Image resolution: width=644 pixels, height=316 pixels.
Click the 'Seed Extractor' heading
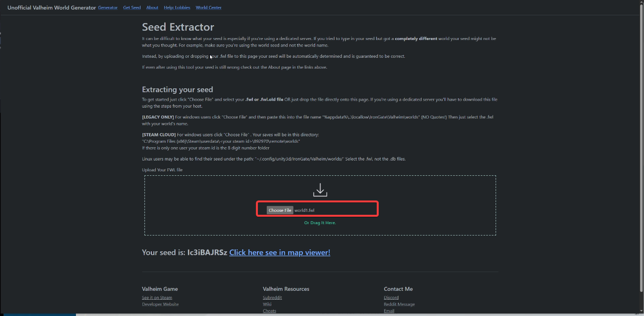pyautogui.click(x=178, y=27)
